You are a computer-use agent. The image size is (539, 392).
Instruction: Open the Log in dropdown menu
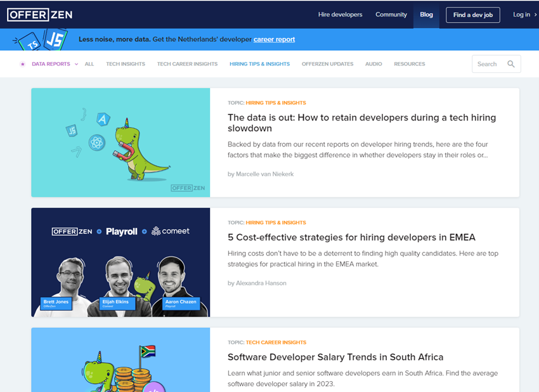click(x=521, y=15)
